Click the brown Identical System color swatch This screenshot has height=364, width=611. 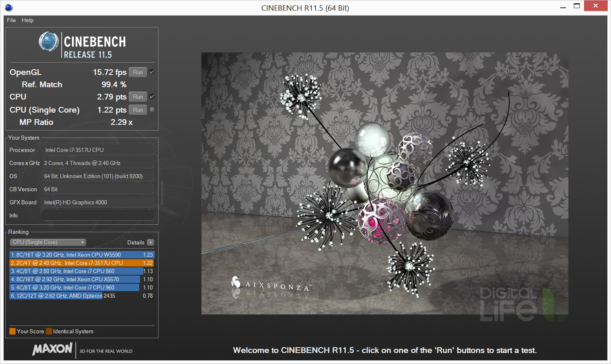[49, 331]
